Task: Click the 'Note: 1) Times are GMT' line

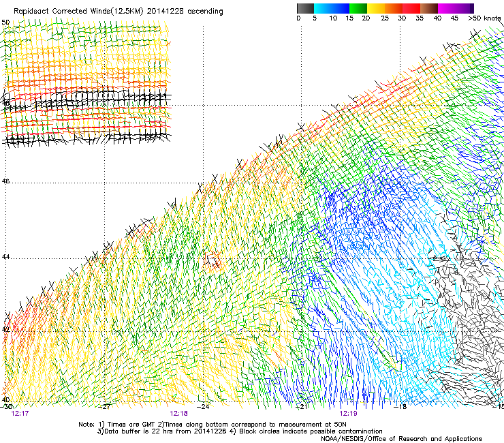Action: point(212,425)
